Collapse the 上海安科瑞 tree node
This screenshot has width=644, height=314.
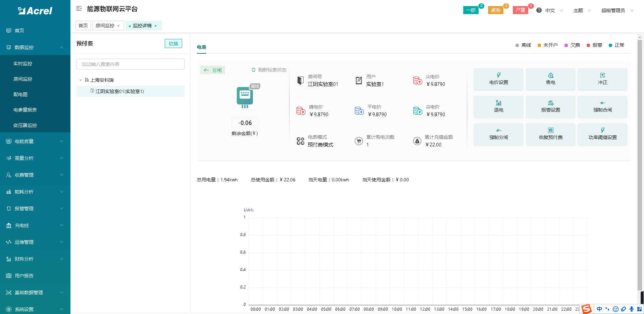click(x=80, y=80)
